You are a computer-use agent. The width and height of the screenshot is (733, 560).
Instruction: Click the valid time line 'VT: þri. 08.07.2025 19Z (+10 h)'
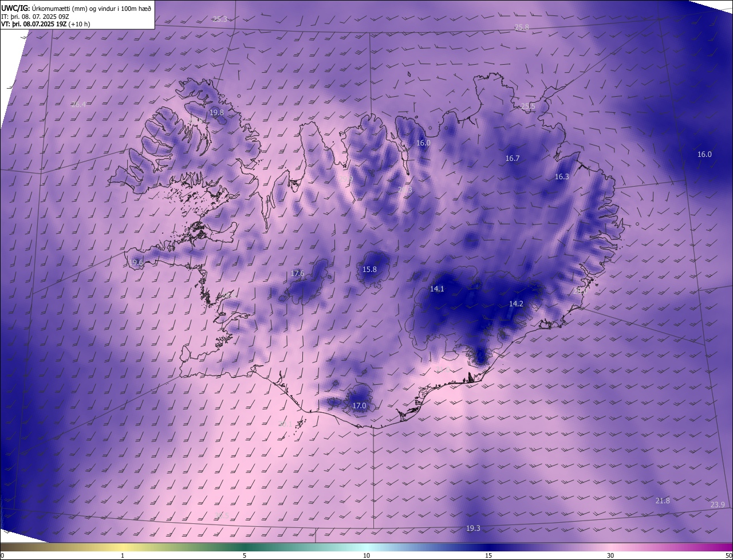click(x=46, y=24)
